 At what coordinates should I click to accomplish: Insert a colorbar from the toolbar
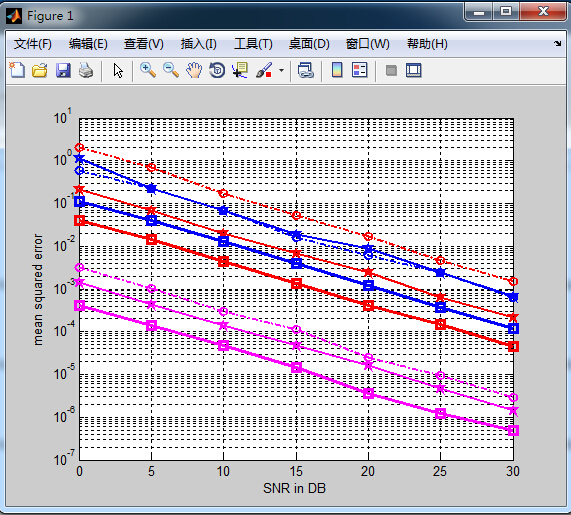(337, 70)
